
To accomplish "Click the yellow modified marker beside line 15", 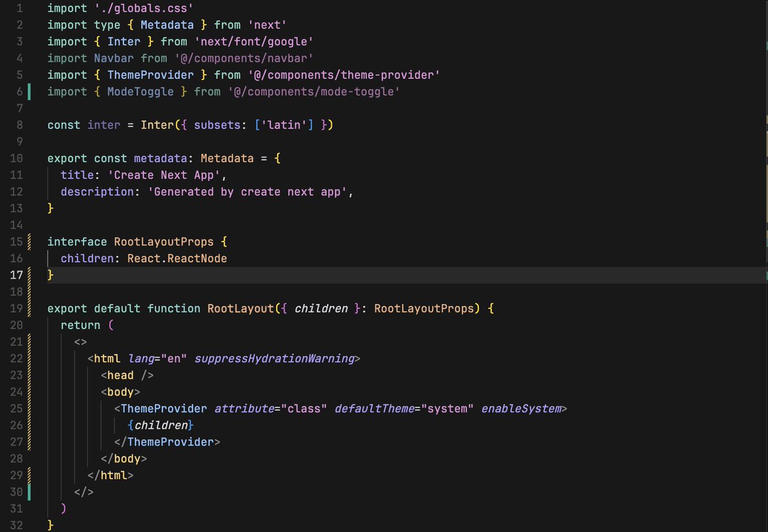I will (29, 241).
